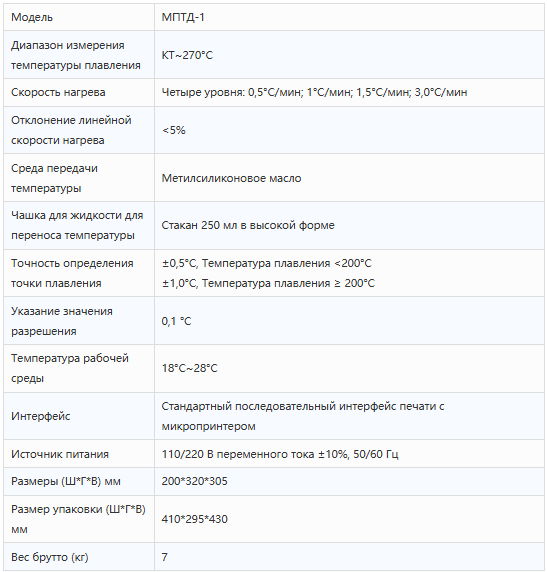Screen dimensions: 547x572
Task: Select the 200*320*305 dimensions value
Action: [194, 481]
